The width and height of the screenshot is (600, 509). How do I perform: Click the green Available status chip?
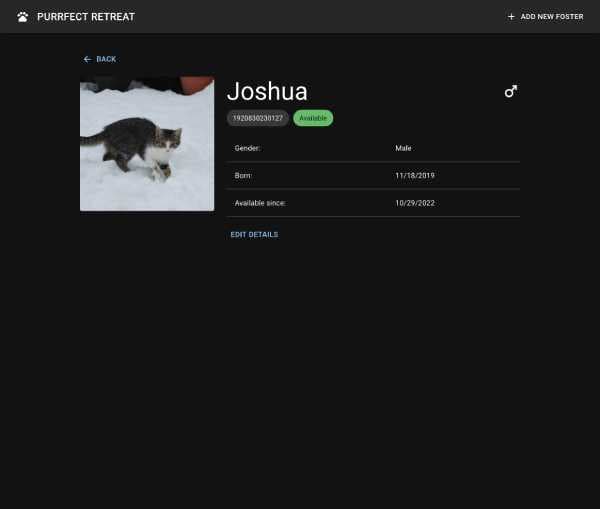point(313,118)
